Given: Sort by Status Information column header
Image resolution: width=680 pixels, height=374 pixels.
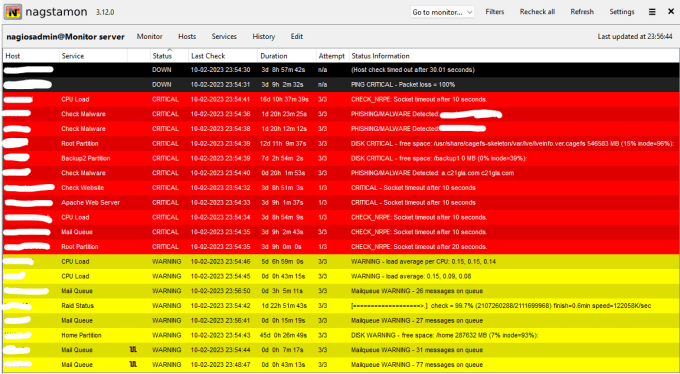Looking at the screenshot, I should point(513,56).
